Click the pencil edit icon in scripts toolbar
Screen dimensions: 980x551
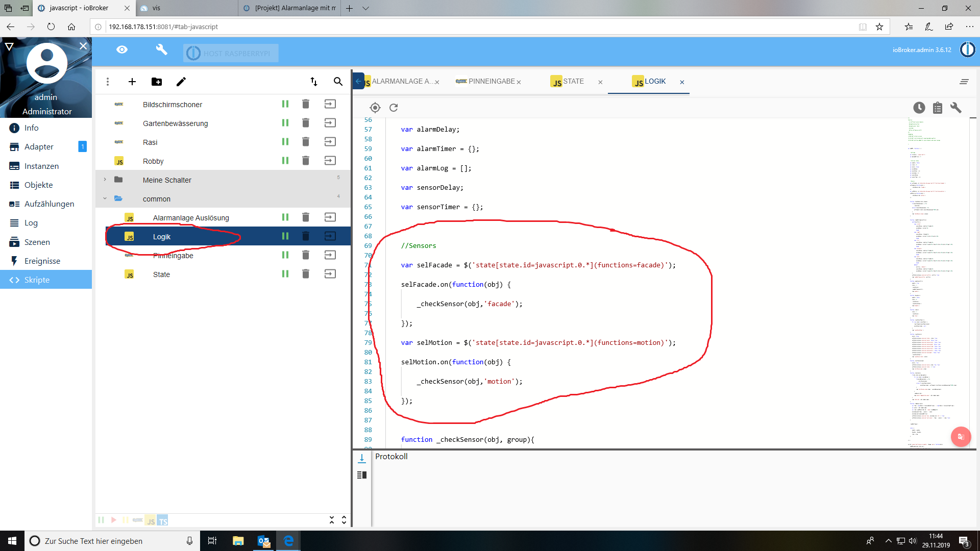tap(181, 82)
